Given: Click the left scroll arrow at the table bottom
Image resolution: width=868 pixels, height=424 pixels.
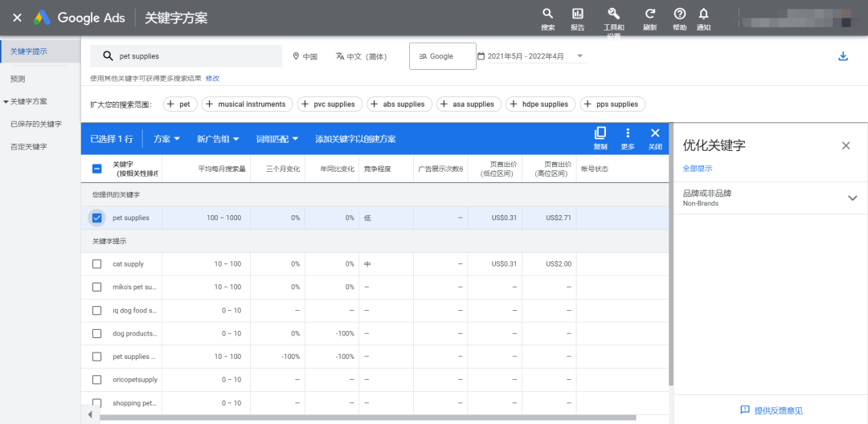Looking at the screenshot, I should [90, 414].
